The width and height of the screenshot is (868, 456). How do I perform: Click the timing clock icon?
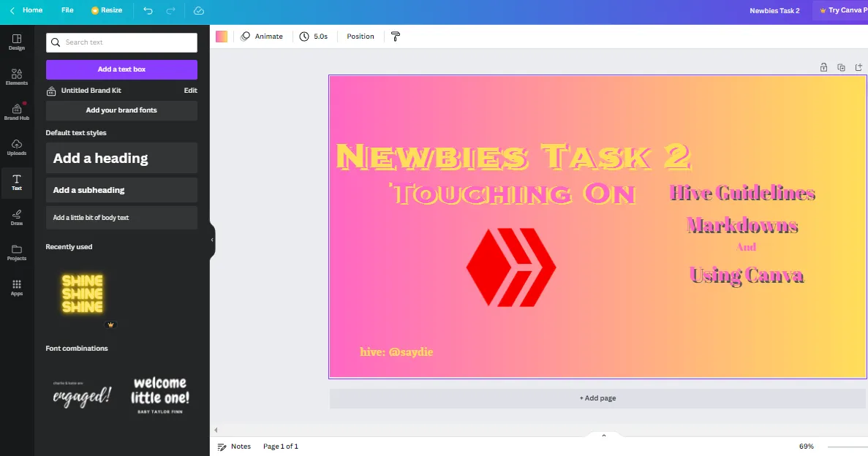[x=304, y=37]
